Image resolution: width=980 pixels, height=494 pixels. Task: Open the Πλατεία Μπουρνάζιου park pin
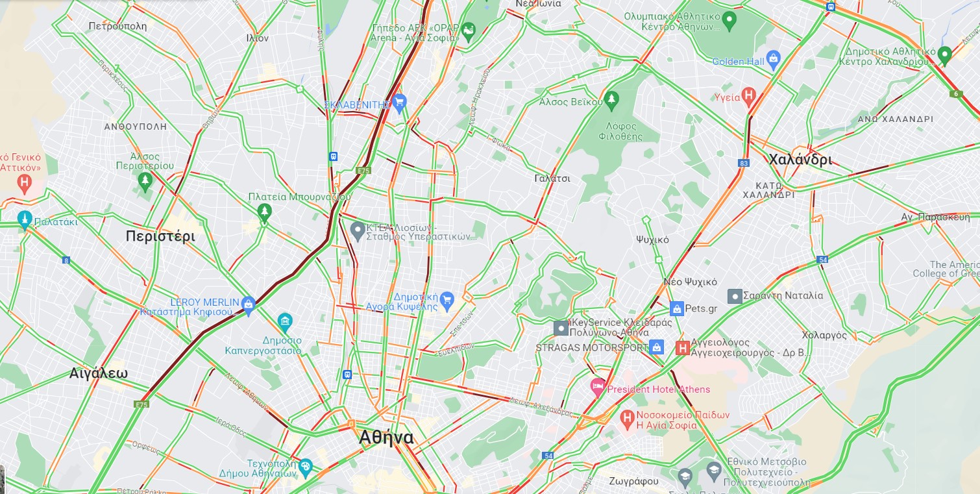point(263,212)
